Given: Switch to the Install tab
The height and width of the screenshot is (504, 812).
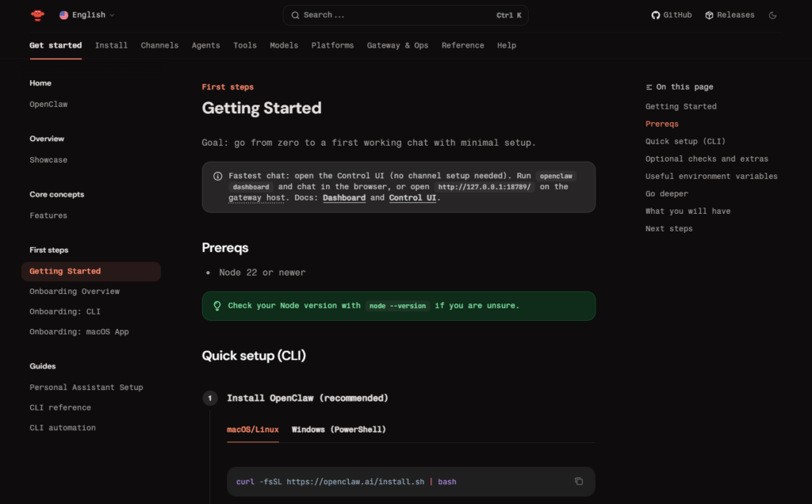Looking at the screenshot, I should pos(111,45).
